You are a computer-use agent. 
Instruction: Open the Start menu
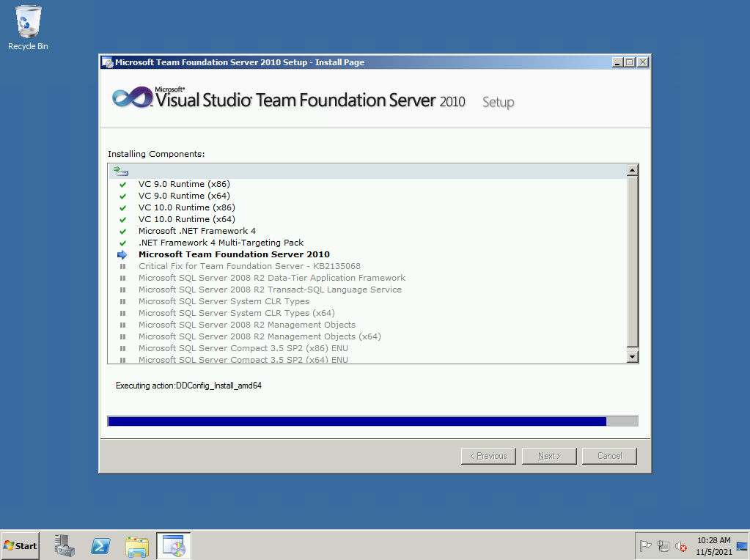click(21, 546)
